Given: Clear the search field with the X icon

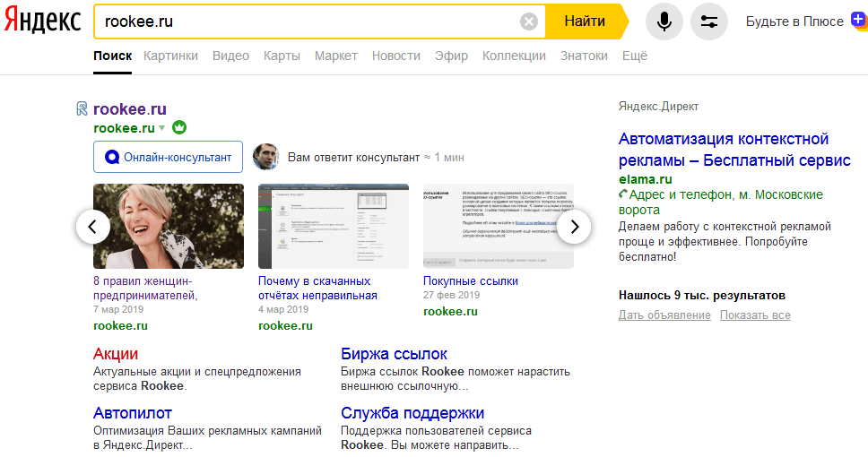Looking at the screenshot, I should (x=529, y=22).
